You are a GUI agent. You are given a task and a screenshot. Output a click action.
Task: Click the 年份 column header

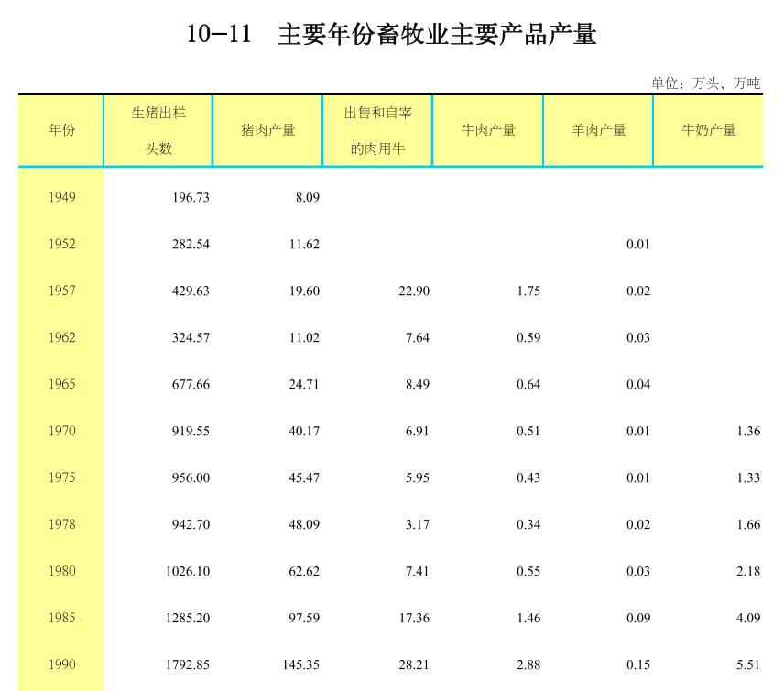(x=60, y=130)
